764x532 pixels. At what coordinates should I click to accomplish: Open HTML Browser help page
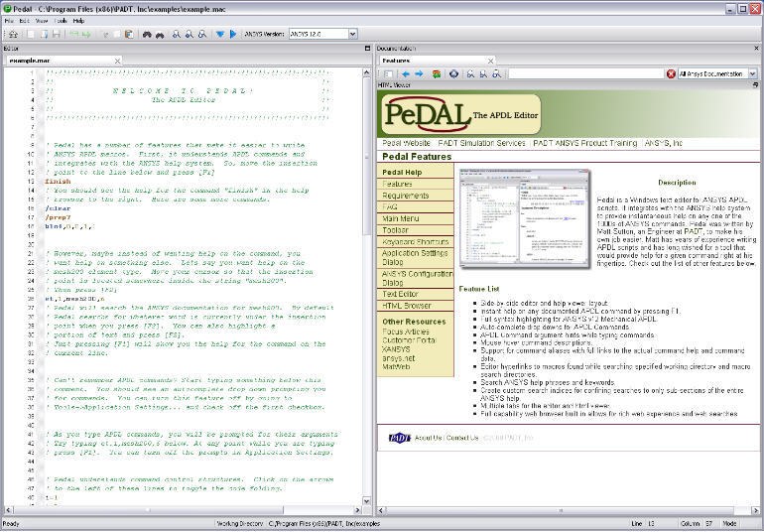(x=407, y=306)
